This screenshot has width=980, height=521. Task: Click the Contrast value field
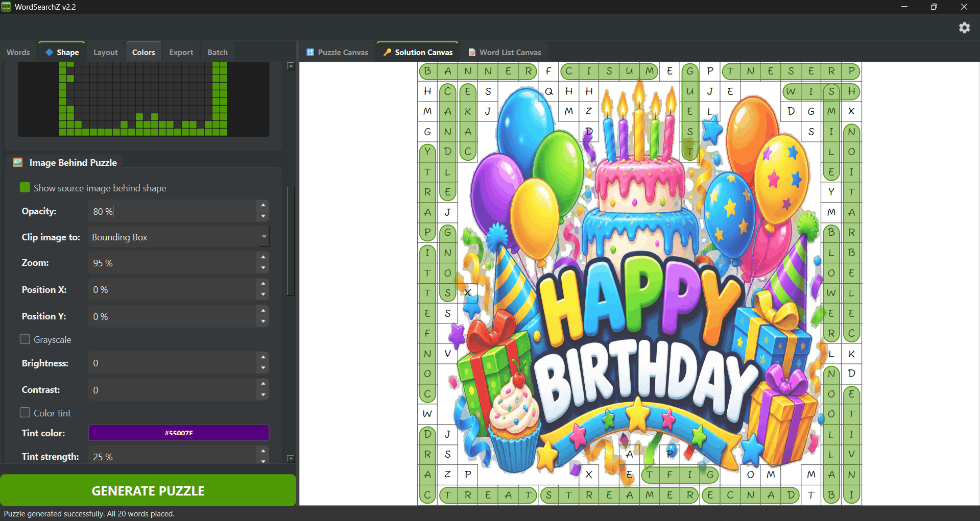173,389
